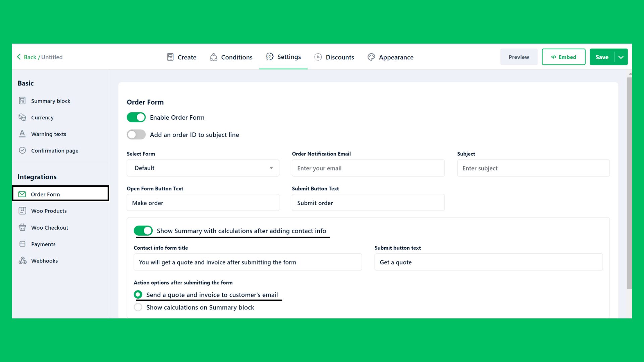Click the Discounts percent icon
This screenshot has width=644, height=362.
318,57
